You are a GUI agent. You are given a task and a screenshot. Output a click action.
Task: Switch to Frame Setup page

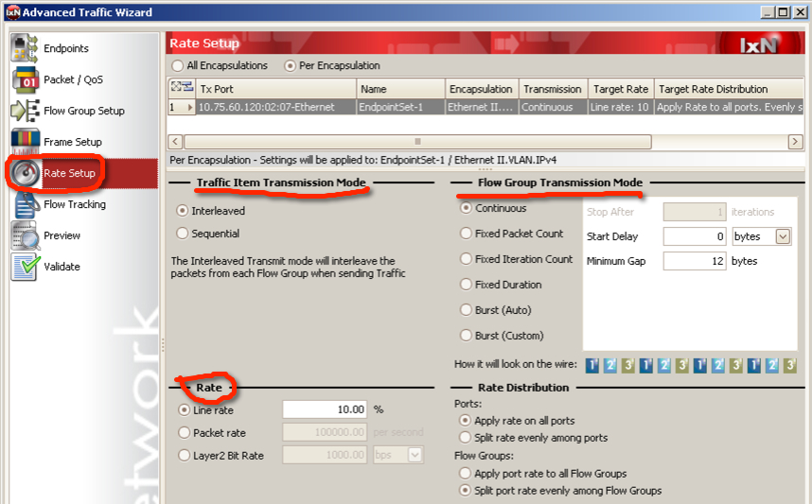(x=73, y=142)
